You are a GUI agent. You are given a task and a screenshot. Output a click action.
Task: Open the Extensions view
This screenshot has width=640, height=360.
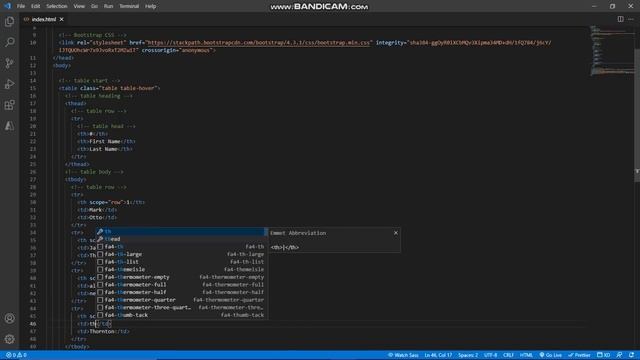click(x=9, y=105)
